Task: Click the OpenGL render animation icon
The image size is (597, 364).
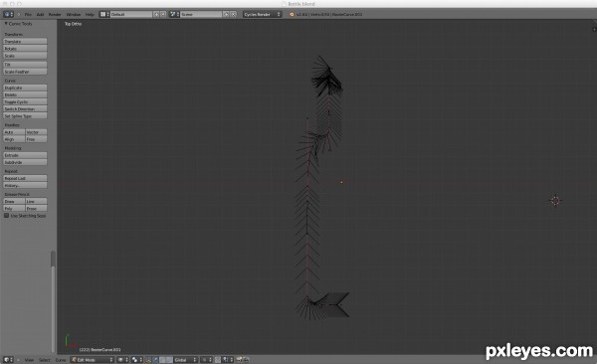Action: [247, 360]
